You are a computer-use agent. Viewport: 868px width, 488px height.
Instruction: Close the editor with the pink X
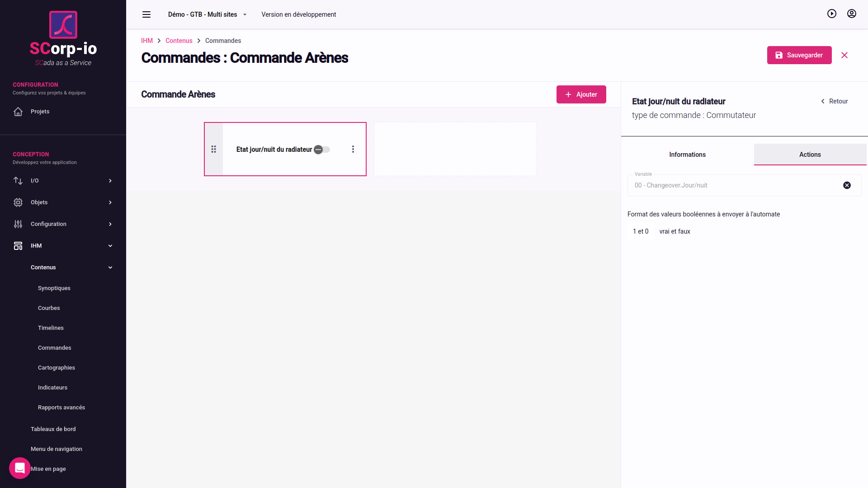click(844, 55)
